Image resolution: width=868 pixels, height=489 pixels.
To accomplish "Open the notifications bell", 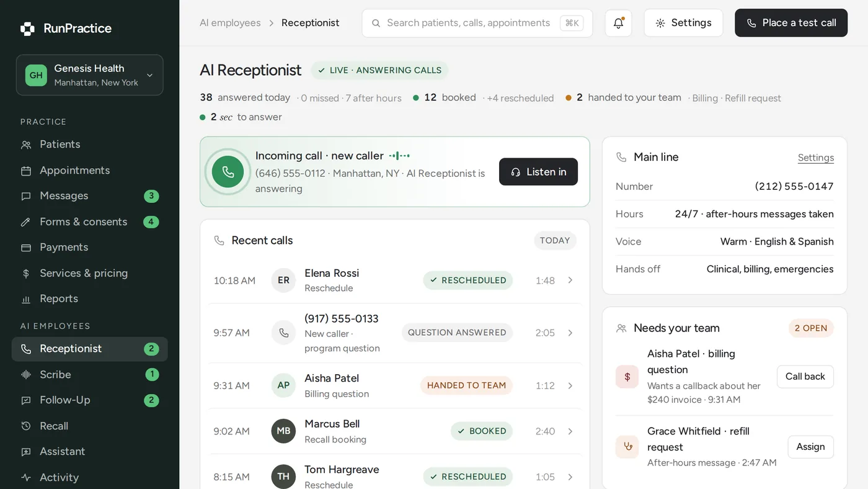I will [618, 23].
